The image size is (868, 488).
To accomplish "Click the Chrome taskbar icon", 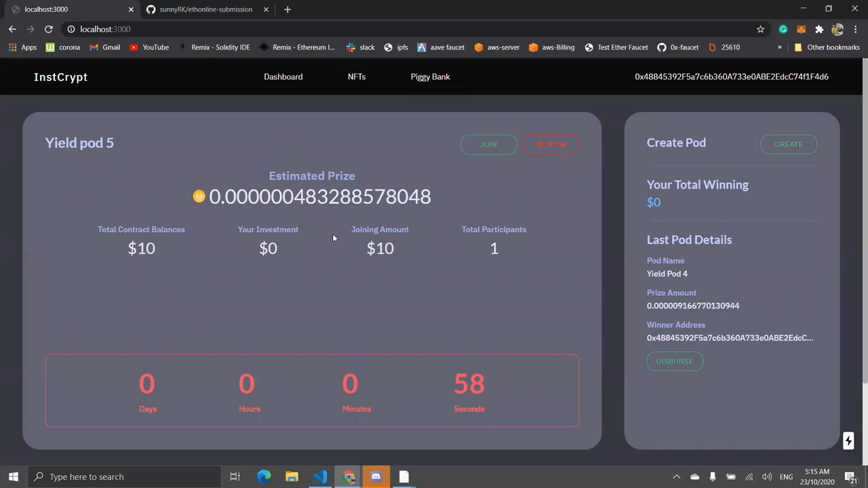I will 349,476.
